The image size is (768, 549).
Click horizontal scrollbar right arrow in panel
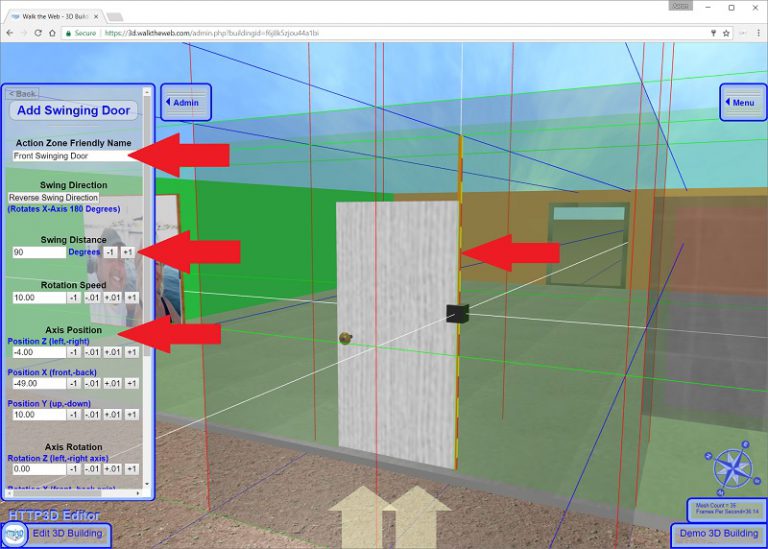pos(138,493)
